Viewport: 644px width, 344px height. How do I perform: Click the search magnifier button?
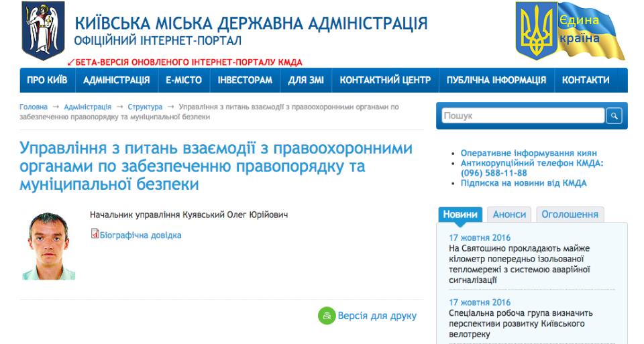click(614, 116)
